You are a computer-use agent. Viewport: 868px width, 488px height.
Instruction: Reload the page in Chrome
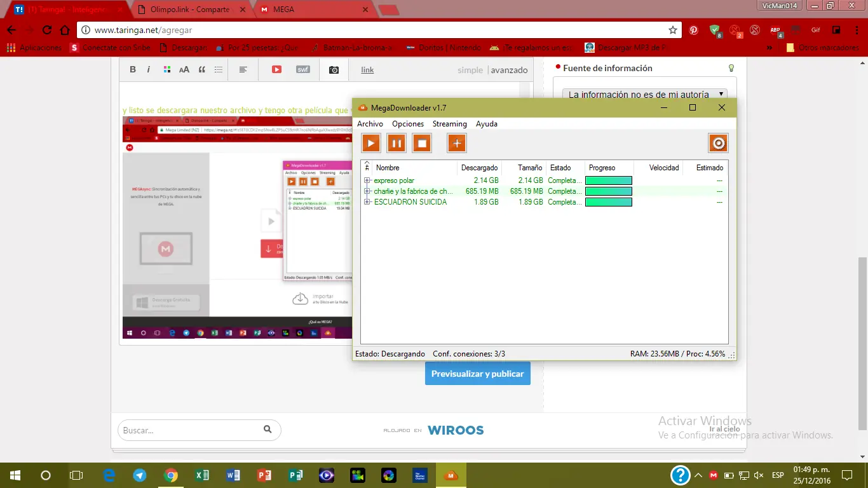(47, 30)
